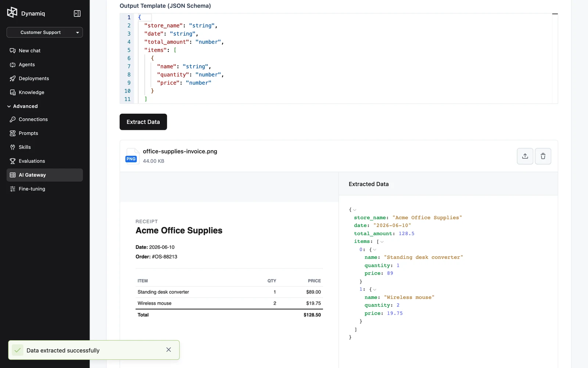Click the Order #OS-88213 line in receipt

pos(157,257)
